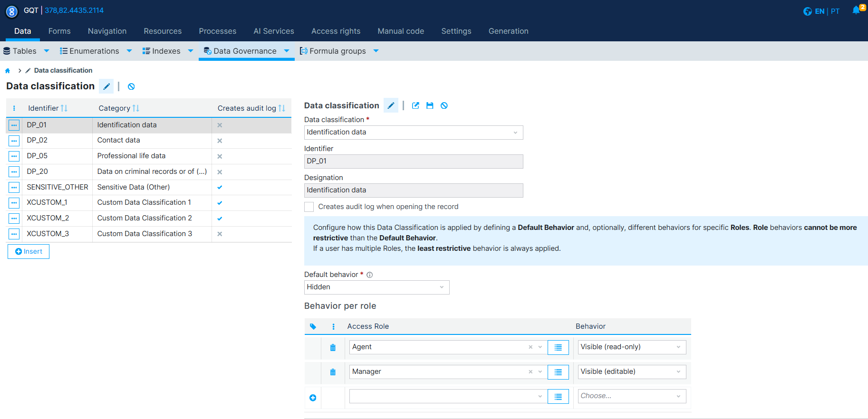
Task: Sort by Creates audit log column
Action: (x=281, y=108)
